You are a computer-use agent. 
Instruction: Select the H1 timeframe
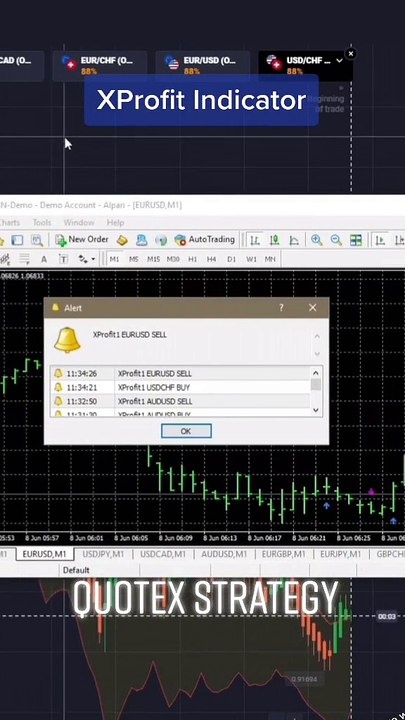click(x=192, y=259)
